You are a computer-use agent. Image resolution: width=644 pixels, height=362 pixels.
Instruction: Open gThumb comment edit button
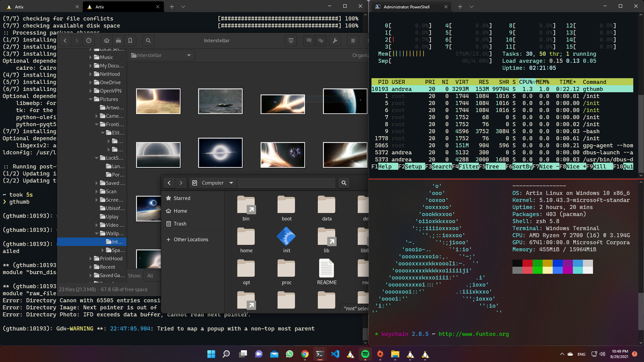[309, 41]
